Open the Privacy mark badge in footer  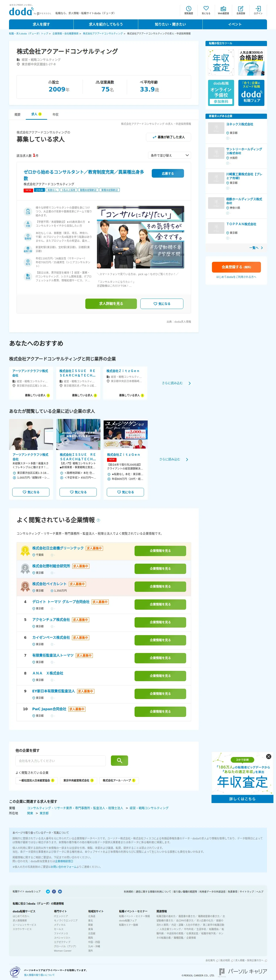tap(14, 972)
